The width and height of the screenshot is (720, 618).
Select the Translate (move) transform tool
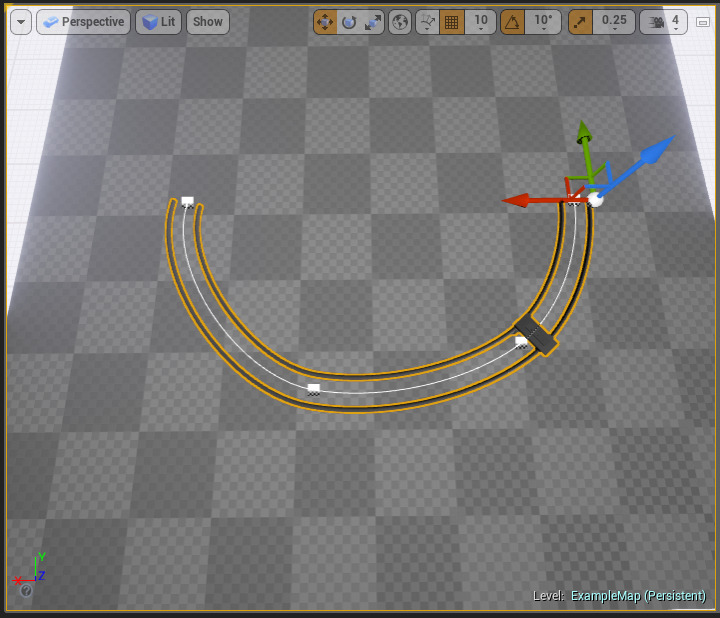tap(325, 22)
